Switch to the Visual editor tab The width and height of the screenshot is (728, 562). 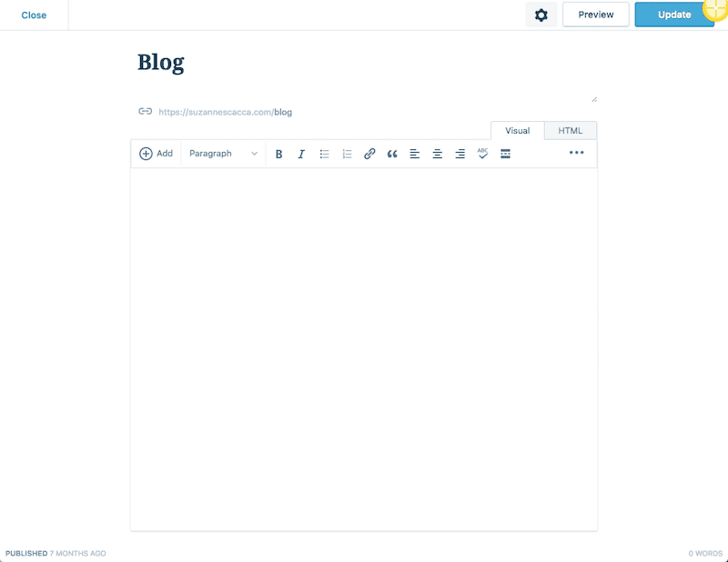pyautogui.click(x=517, y=131)
